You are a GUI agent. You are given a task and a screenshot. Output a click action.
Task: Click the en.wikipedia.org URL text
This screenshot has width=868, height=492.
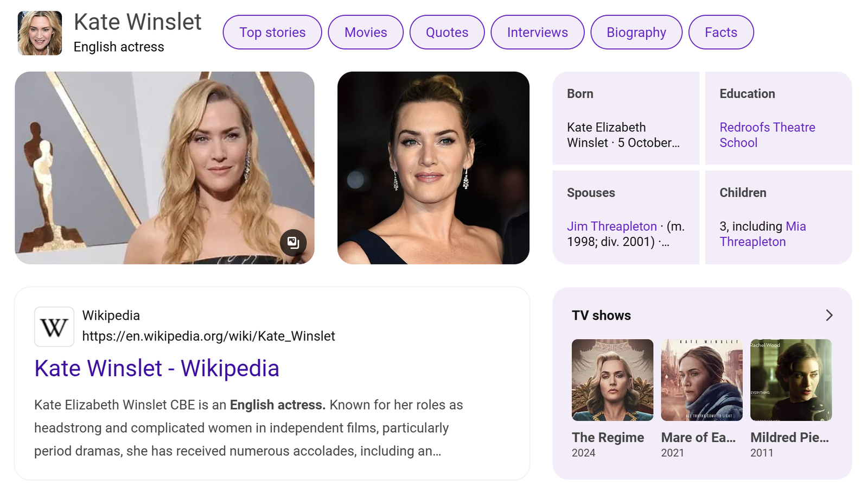208,336
